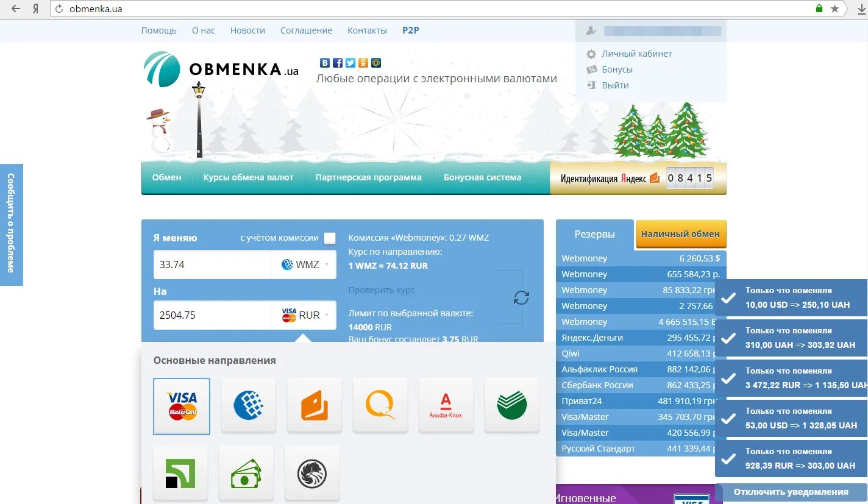Reload the page with the refresh icon
This screenshot has width=868, height=504.
tap(59, 9)
